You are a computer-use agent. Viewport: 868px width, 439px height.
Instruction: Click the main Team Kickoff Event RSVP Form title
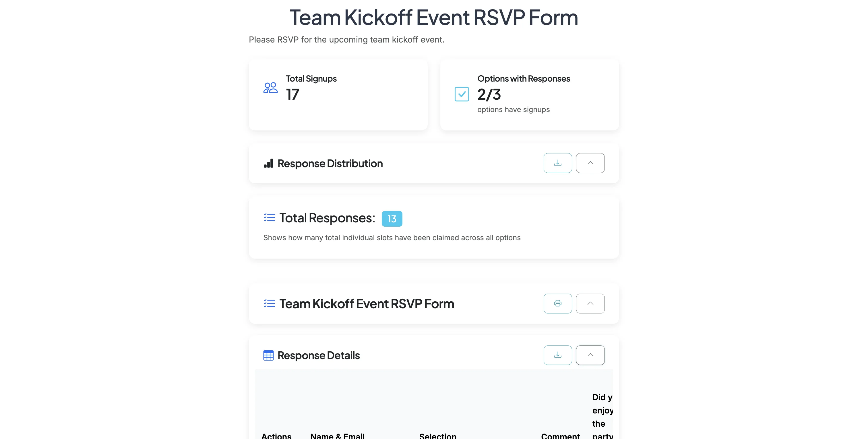tap(434, 18)
